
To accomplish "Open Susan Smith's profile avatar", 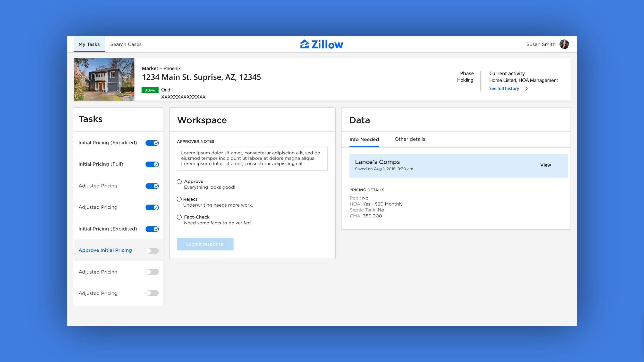I will coord(564,44).
